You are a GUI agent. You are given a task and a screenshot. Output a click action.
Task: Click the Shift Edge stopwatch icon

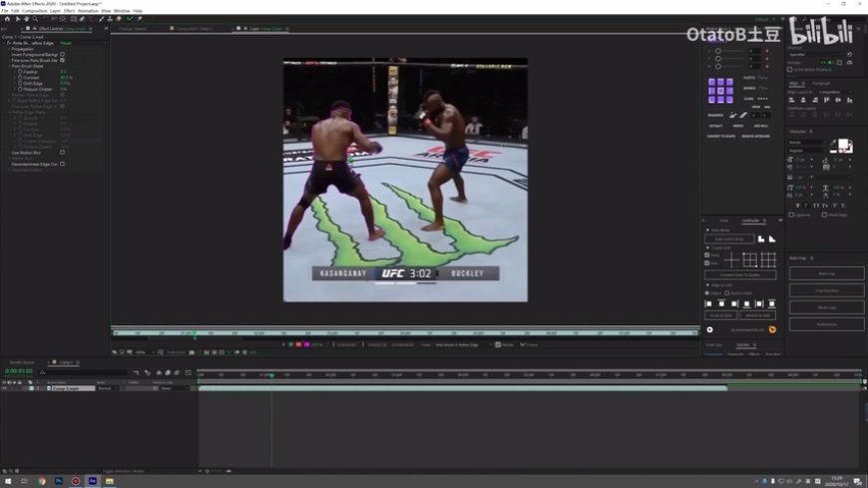(20, 83)
